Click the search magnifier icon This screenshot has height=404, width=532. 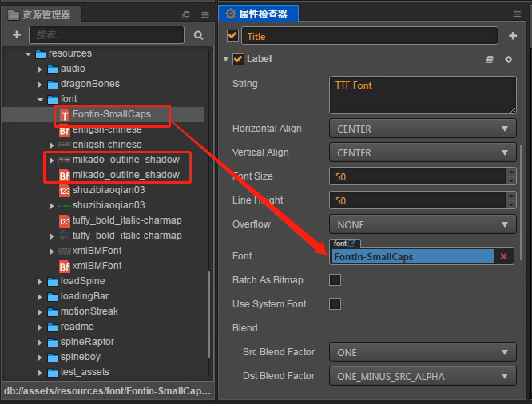[198, 35]
